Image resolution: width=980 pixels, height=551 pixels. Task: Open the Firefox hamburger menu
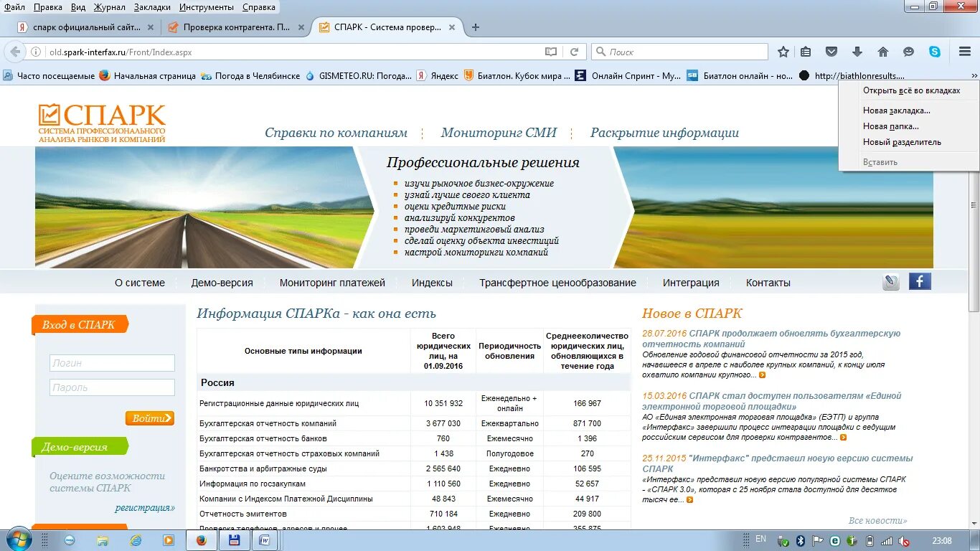click(965, 52)
